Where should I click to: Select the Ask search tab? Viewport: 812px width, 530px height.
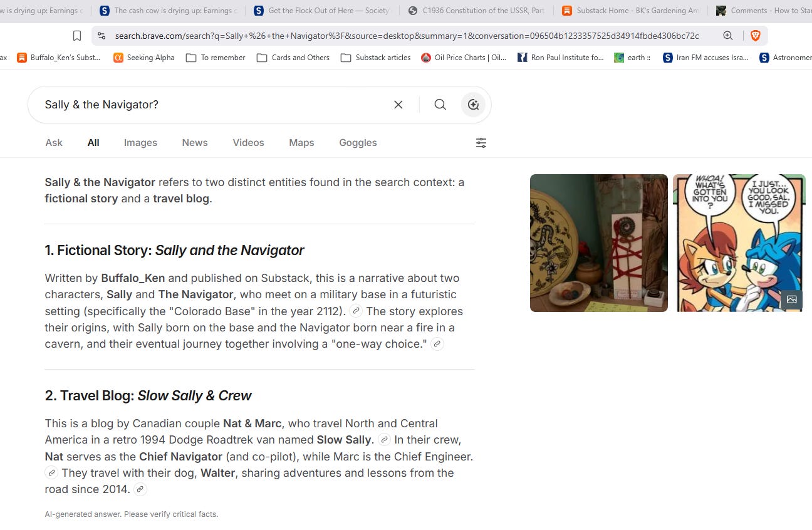(x=54, y=143)
